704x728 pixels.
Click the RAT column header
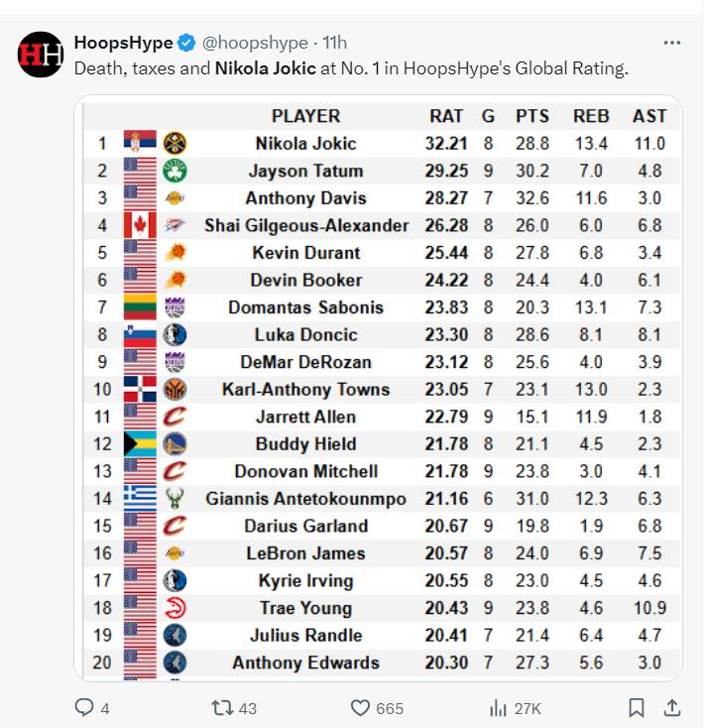pos(445,116)
